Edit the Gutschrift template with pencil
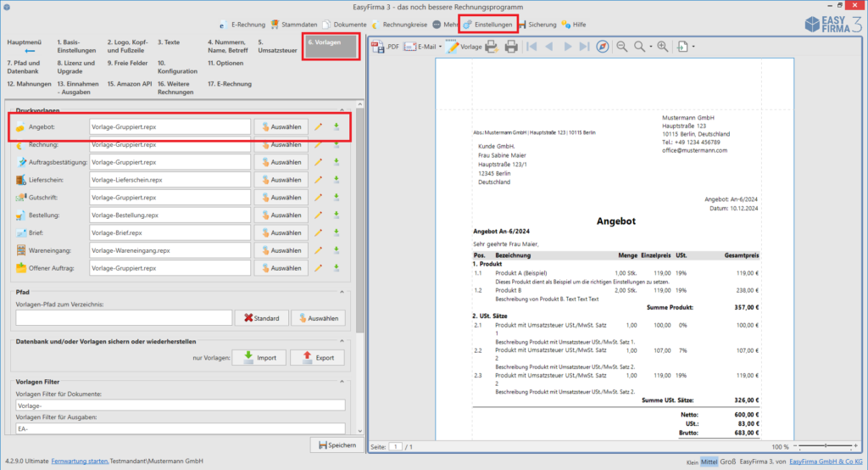The height and width of the screenshot is (470, 868). tap(319, 198)
